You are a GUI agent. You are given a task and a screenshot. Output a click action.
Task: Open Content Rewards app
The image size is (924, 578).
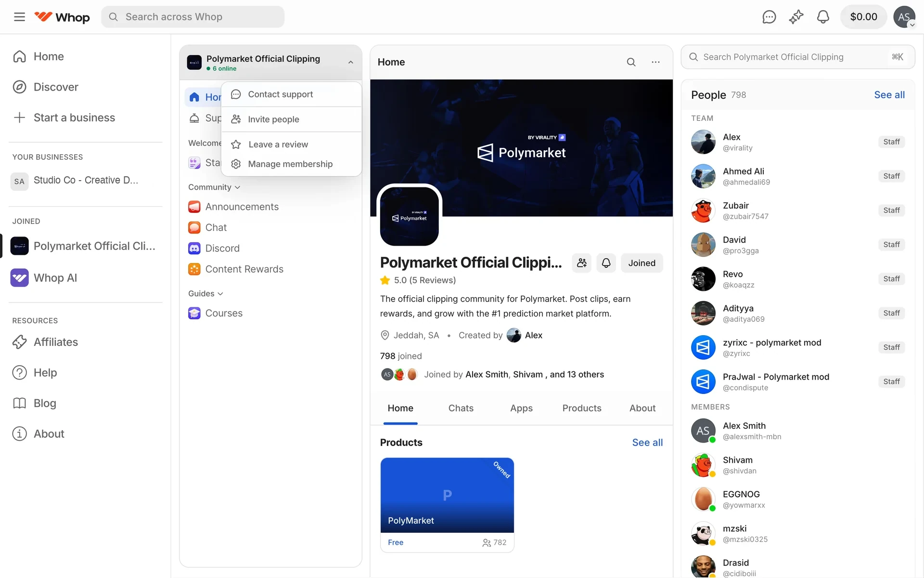coord(270,269)
